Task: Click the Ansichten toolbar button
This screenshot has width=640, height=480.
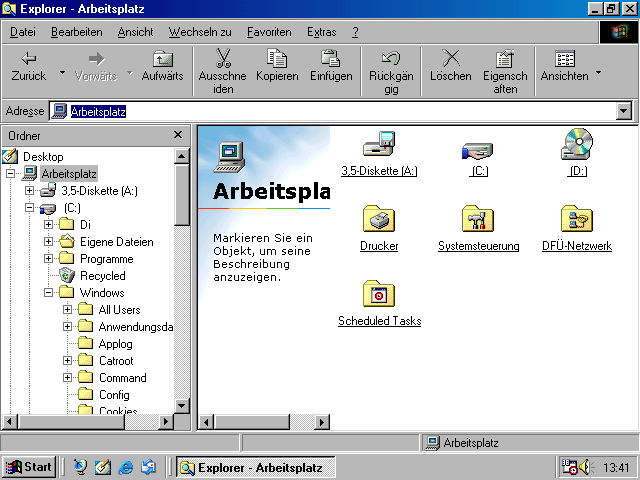Action: click(x=564, y=66)
